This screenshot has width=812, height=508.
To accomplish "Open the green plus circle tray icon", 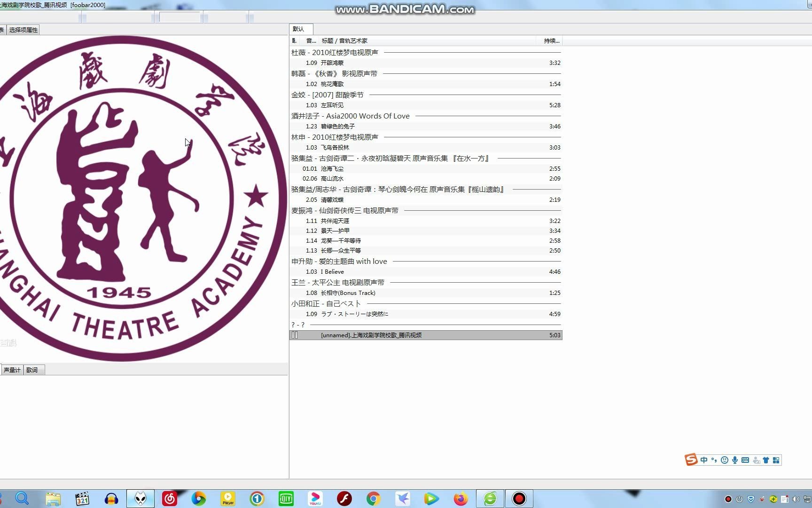I will (x=773, y=499).
